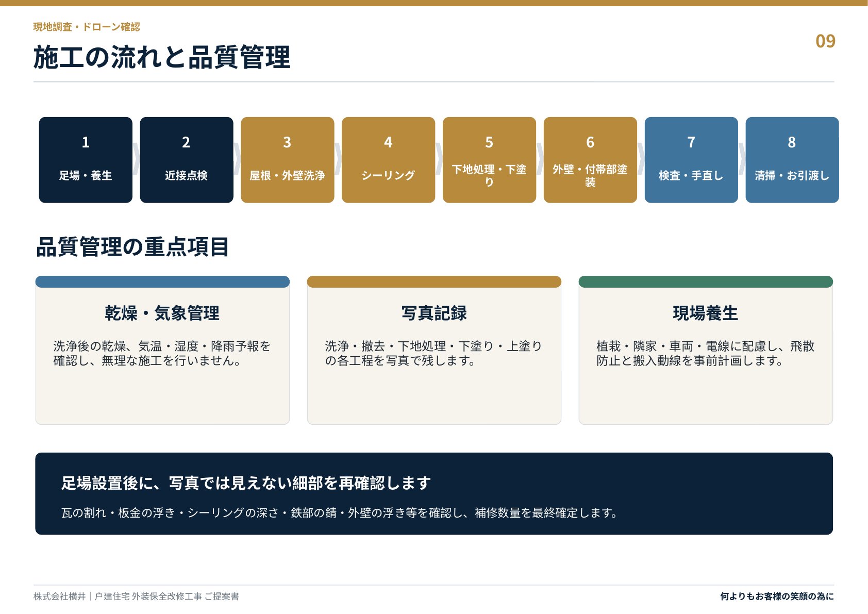
Task: Click step 7 card 検査・手直し
Action: pyautogui.click(x=691, y=160)
